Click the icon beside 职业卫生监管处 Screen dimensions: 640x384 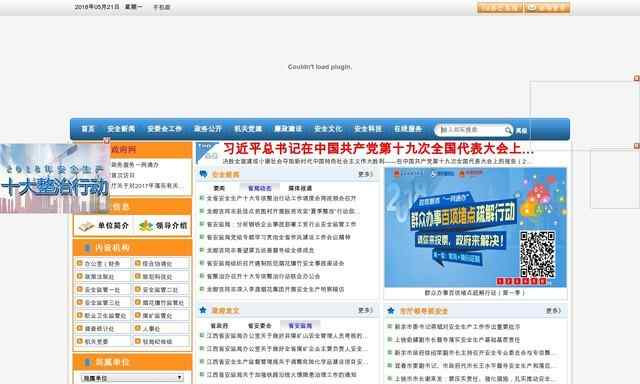80,315
